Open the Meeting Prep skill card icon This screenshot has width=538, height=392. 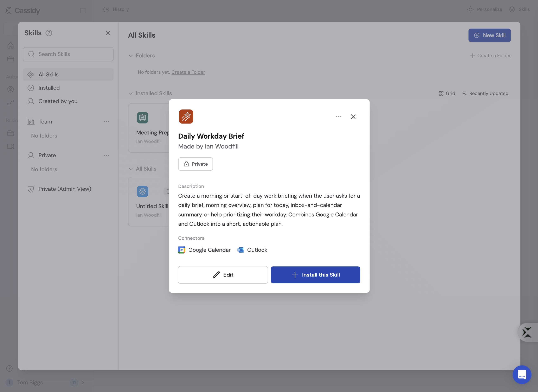click(143, 118)
